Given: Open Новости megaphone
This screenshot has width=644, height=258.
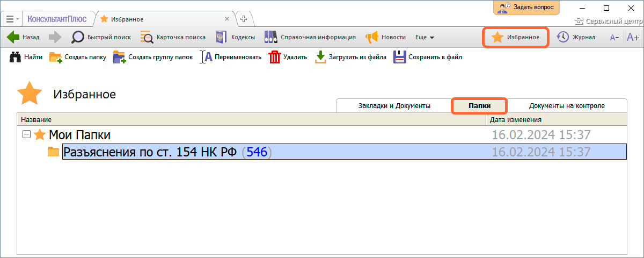Looking at the screenshot, I should tap(385, 37).
